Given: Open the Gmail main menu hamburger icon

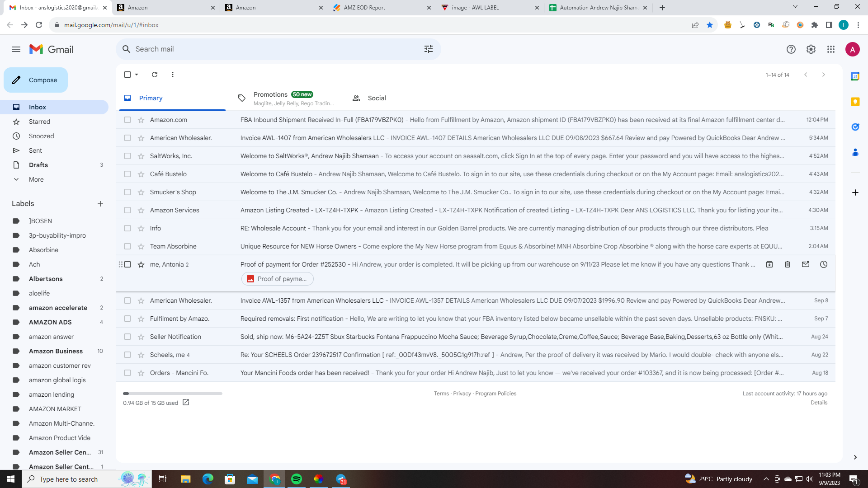Looking at the screenshot, I should click(16, 49).
